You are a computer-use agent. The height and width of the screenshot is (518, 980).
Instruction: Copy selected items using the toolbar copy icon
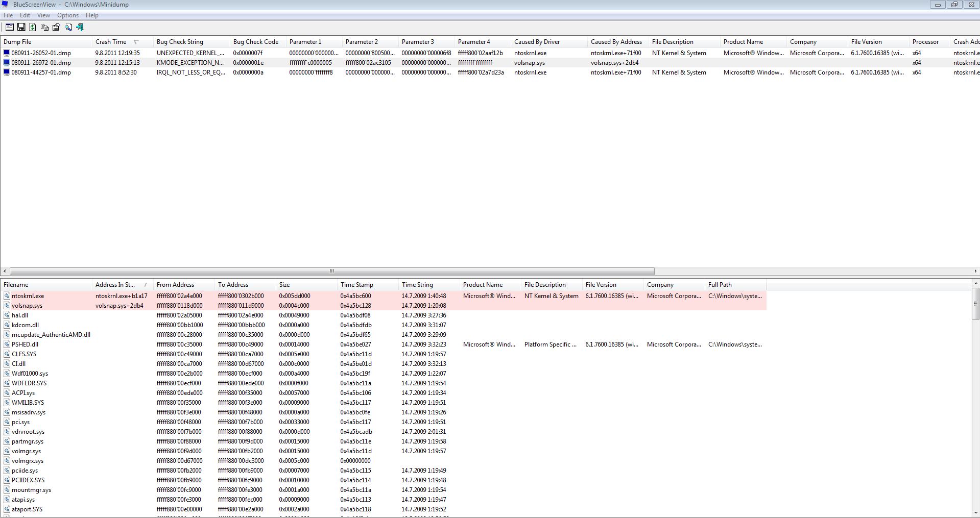(44, 27)
